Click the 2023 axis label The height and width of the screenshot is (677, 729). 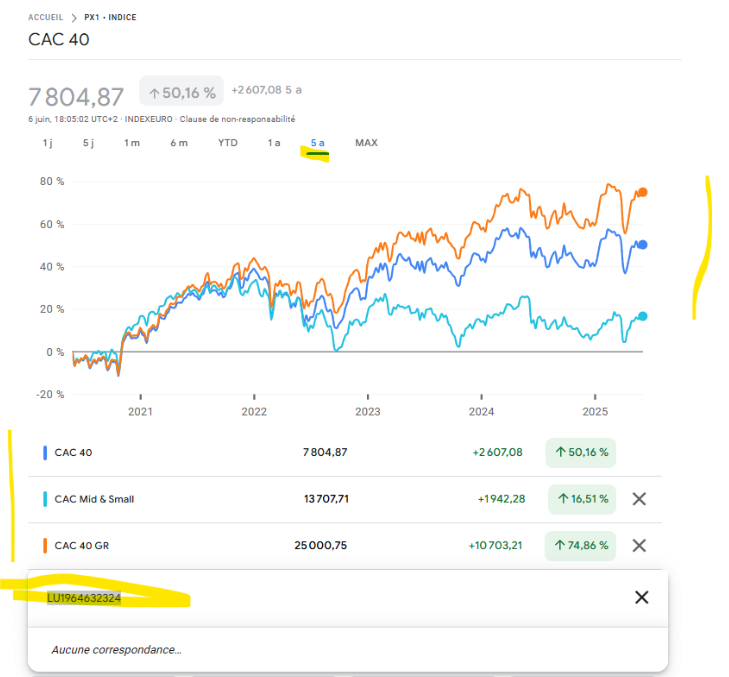tap(368, 412)
